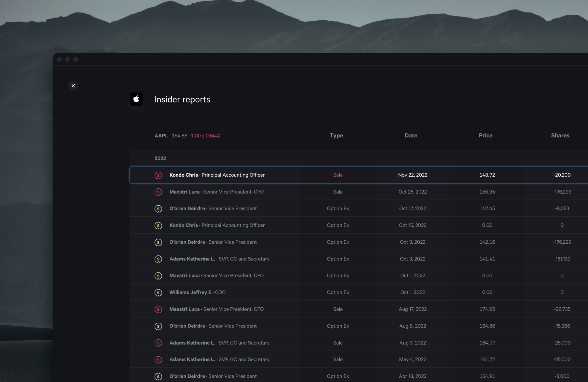The width and height of the screenshot is (588, 382).
Task: Click red sale icon beside Kondo Chris Nov 22
Action: coord(158,175)
